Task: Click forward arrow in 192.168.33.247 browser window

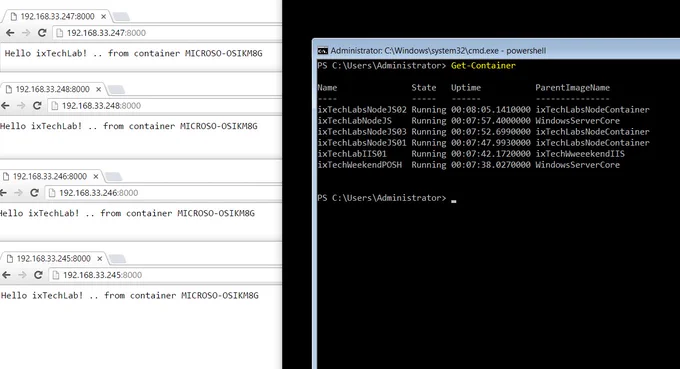Action: click(26, 33)
